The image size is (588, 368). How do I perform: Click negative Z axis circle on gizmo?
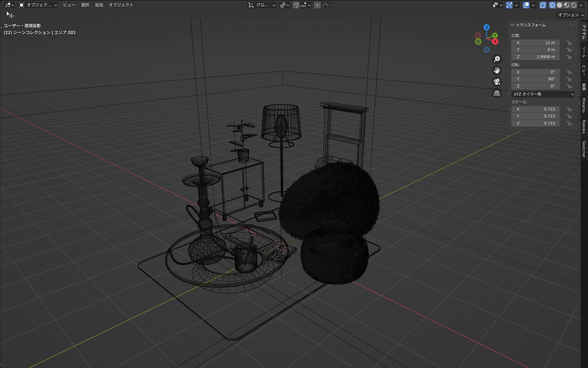(x=486, y=50)
